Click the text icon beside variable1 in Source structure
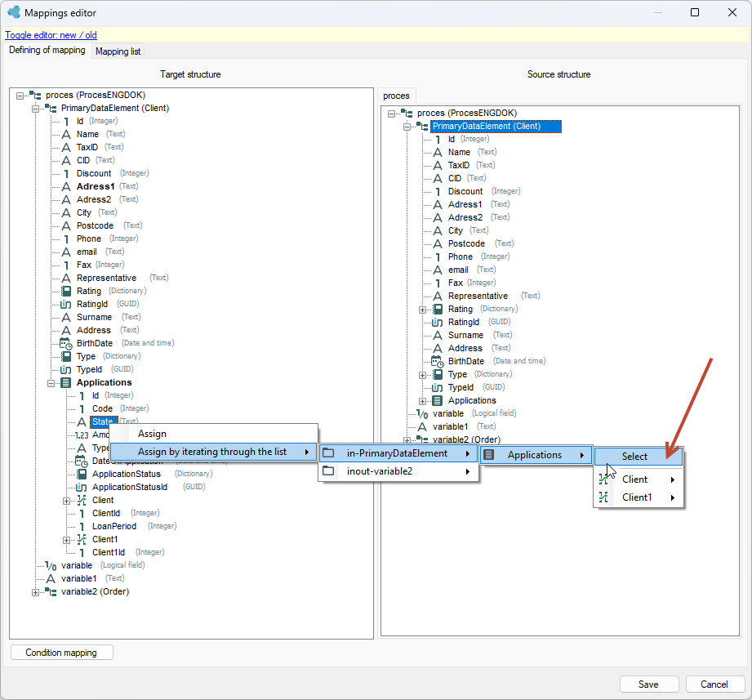 pyautogui.click(x=422, y=426)
